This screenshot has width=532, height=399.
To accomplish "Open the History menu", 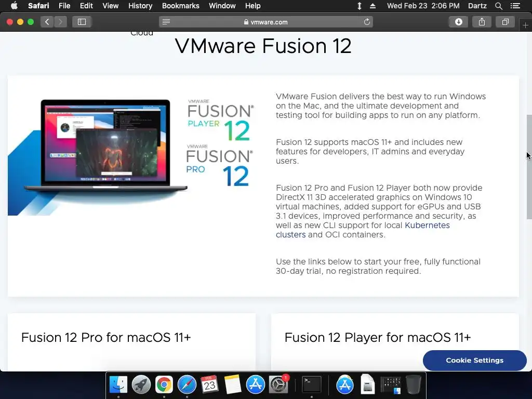I will point(140,6).
